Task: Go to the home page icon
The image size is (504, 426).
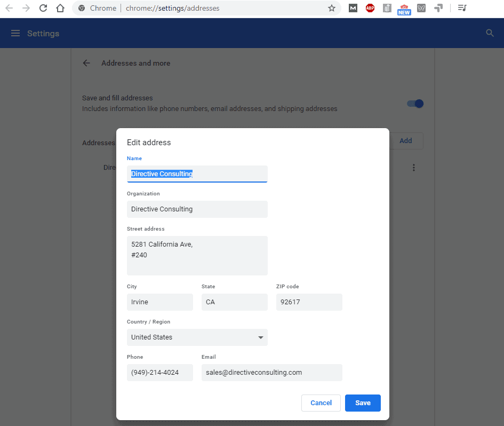Action: click(x=60, y=8)
